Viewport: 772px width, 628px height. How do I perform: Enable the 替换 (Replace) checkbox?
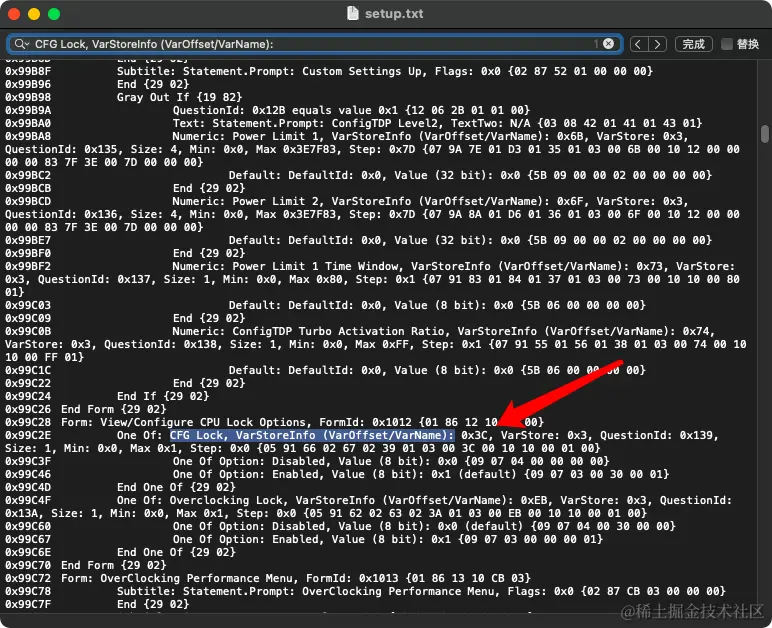click(726, 44)
